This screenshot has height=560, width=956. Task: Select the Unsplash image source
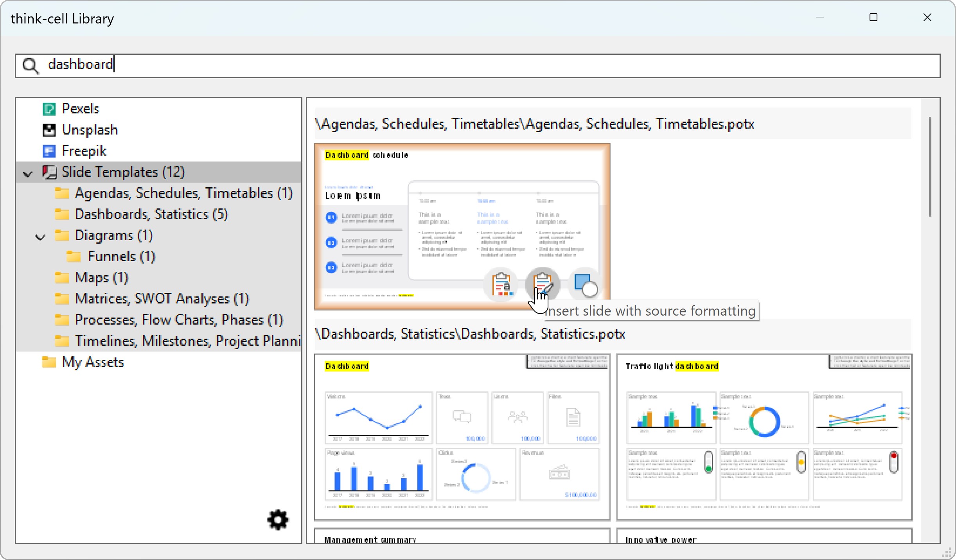(x=89, y=130)
